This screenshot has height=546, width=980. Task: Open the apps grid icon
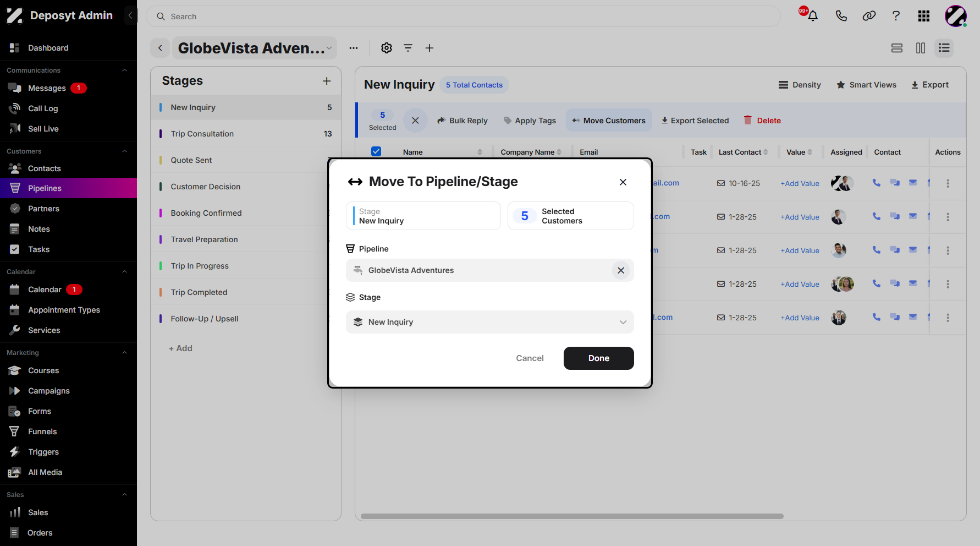point(924,16)
